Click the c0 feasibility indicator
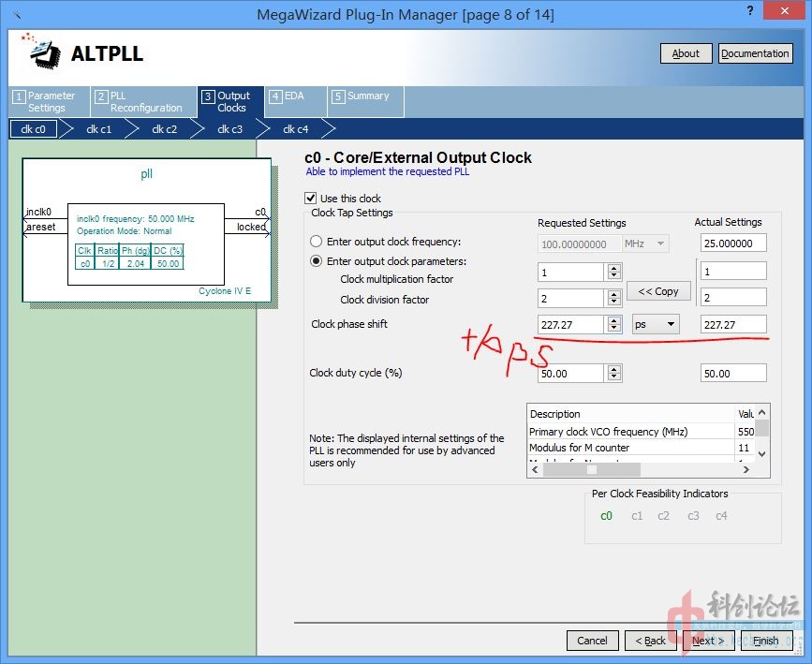This screenshot has height=664, width=812. (606, 516)
